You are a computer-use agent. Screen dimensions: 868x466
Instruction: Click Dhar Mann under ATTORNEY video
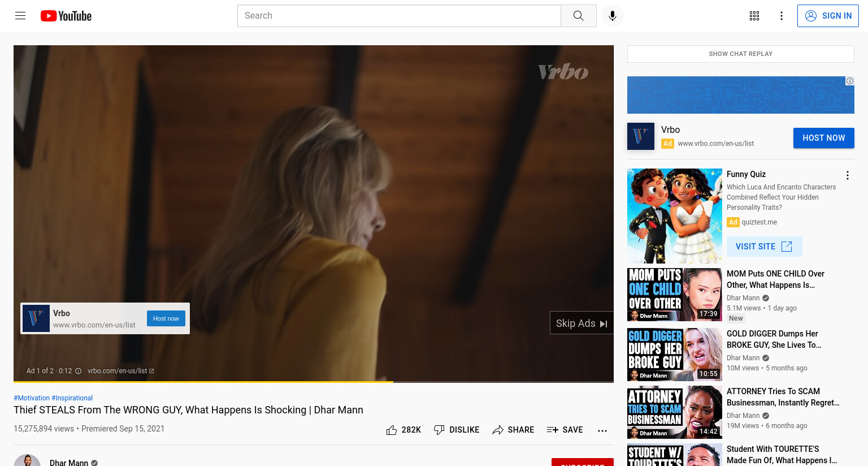pos(743,416)
